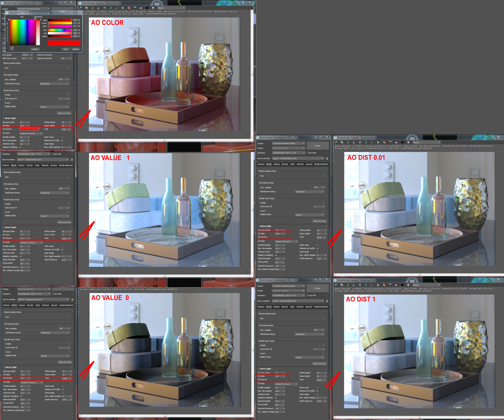Click the Render button in AO DIST 1 setup

coord(317,288)
